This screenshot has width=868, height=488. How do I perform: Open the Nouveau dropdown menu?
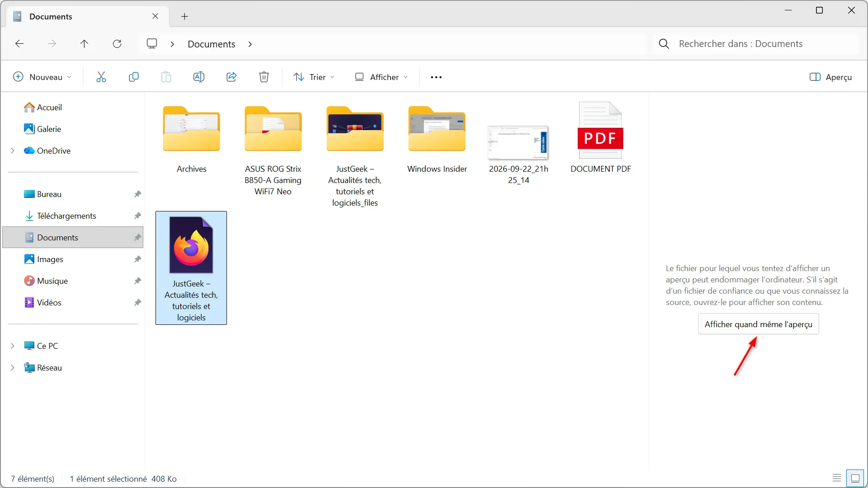tap(42, 77)
